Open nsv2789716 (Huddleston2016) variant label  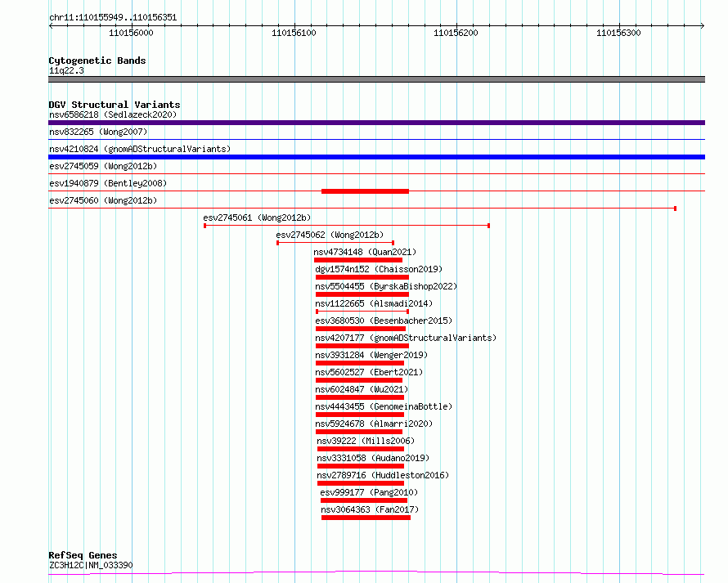pos(383,475)
